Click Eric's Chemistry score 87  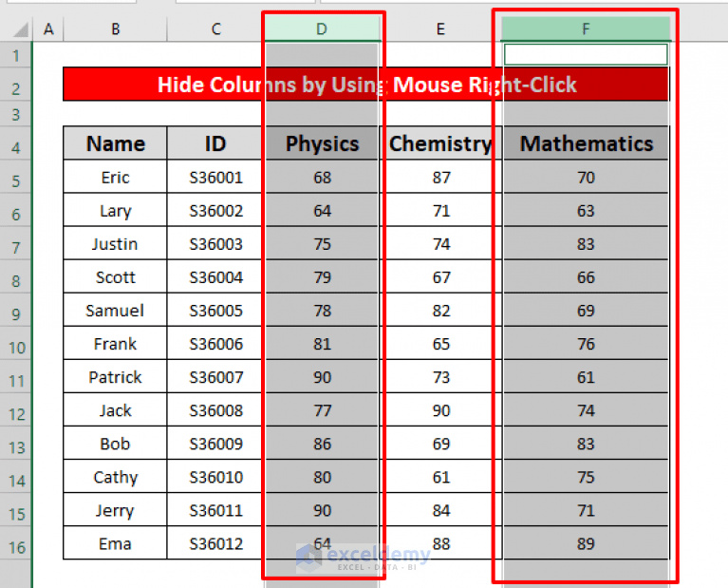click(x=441, y=177)
